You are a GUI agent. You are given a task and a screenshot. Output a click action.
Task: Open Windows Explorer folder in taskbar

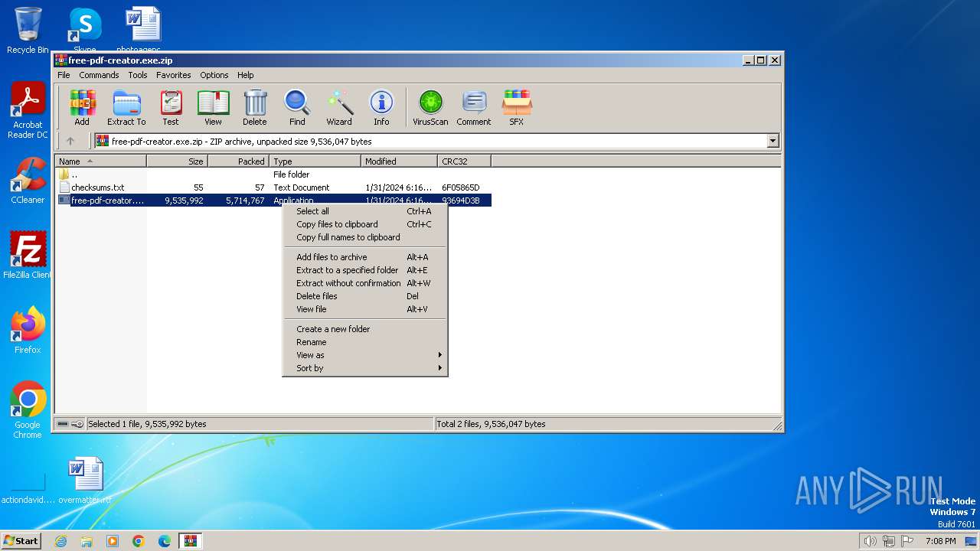(x=87, y=541)
